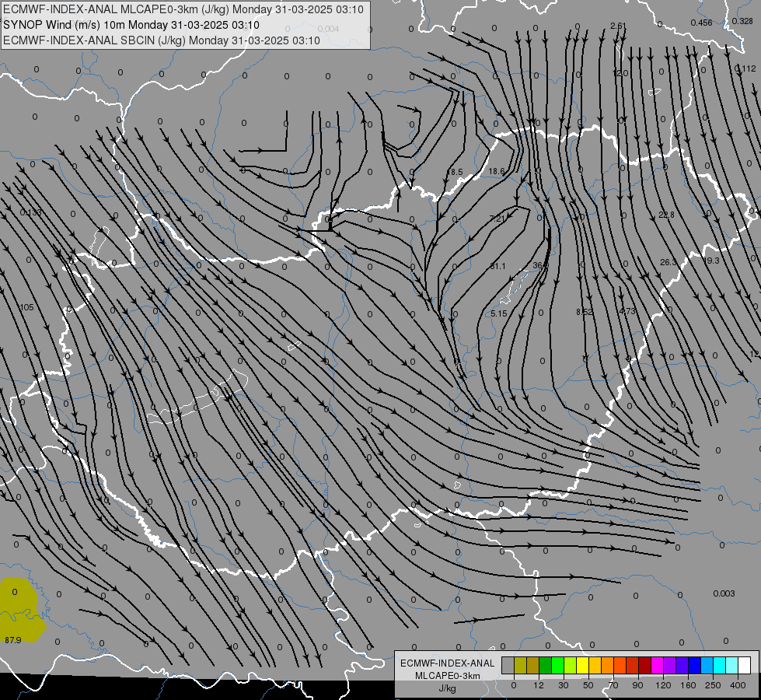Click the 50 tick label in legend
Image resolution: width=761 pixels, height=700 pixels.
coord(588,685)
